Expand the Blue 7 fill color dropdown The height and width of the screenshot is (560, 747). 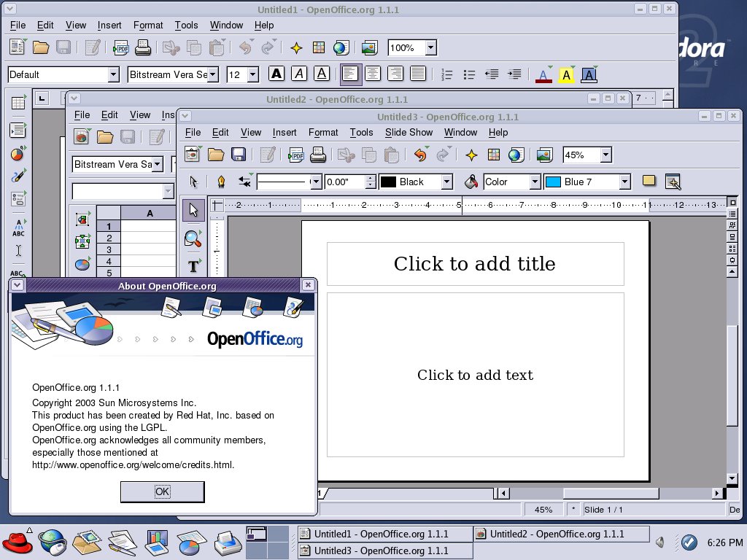[x=624, y=182]
